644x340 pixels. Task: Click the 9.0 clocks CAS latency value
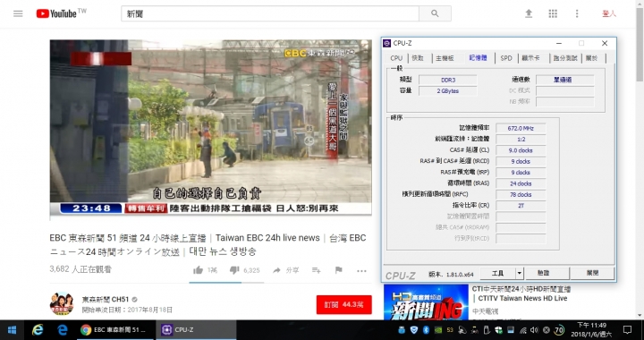click(x=521, y=150)
